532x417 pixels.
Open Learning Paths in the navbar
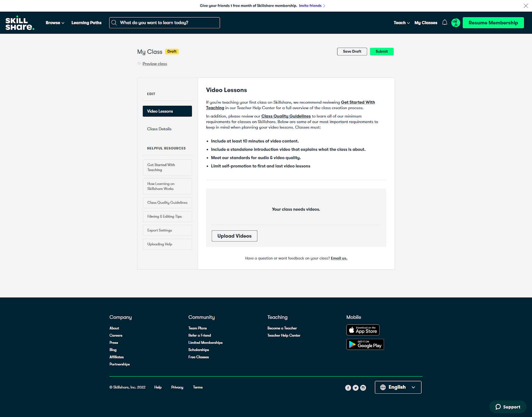pyautogui.click(x=86, y=23)
